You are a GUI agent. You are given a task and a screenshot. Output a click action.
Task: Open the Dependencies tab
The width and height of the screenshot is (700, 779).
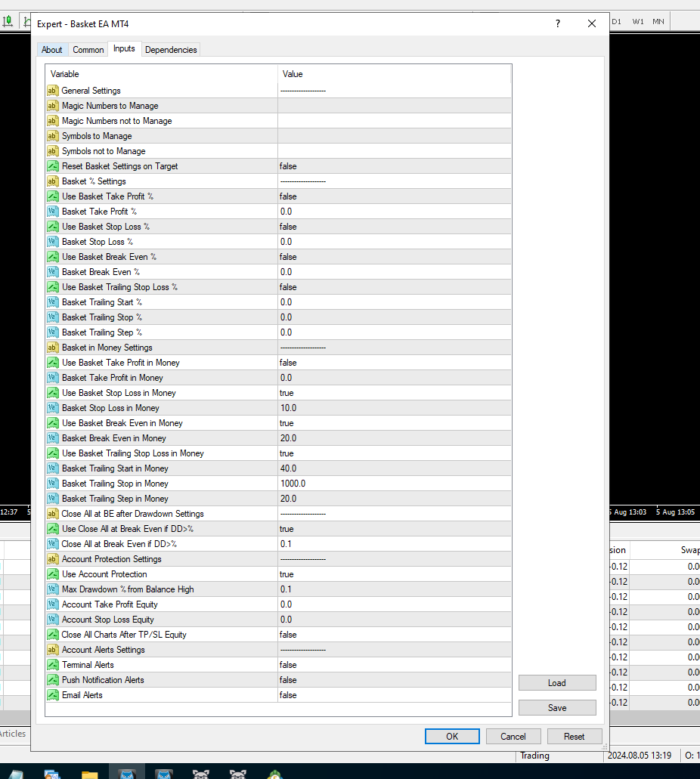pyautogui.click(x=171, y=50)
